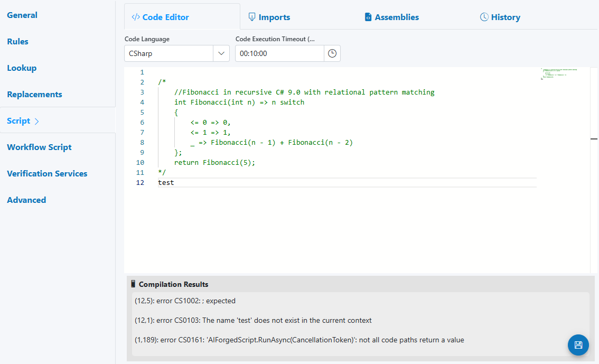The height and width of the screenshot is (364, 599).
Task: Expand the Code Language dropdown arrow
Action: point(221,53)
